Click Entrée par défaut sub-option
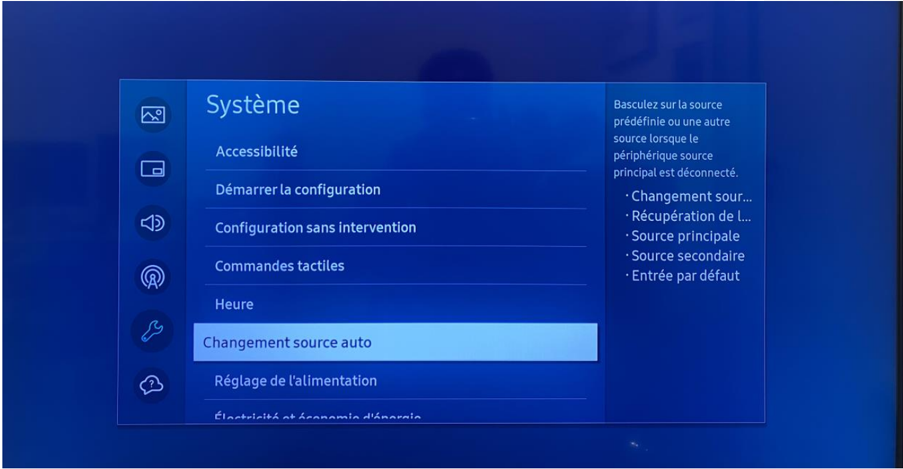The image size is (903, 469). (685, 275)
